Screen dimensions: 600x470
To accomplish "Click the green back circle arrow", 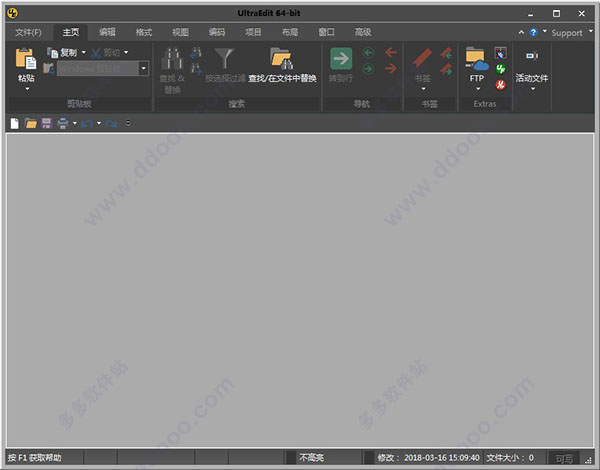I will coord(368,52).
